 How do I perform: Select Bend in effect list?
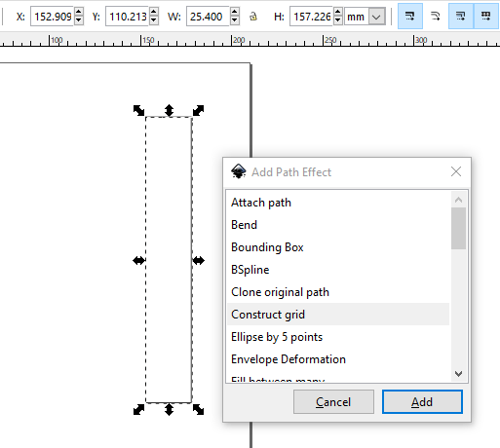pos(338,225)
